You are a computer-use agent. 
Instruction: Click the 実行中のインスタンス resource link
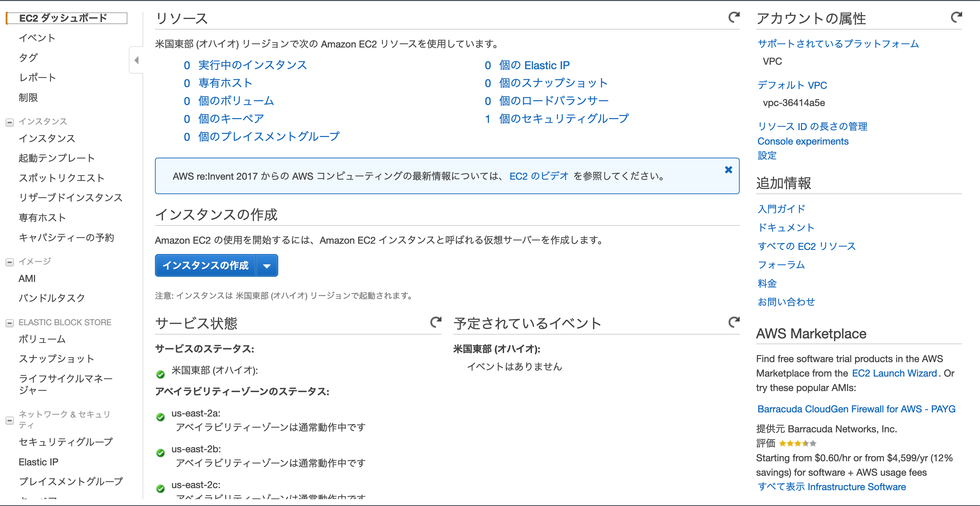click(x=253, y=65)
